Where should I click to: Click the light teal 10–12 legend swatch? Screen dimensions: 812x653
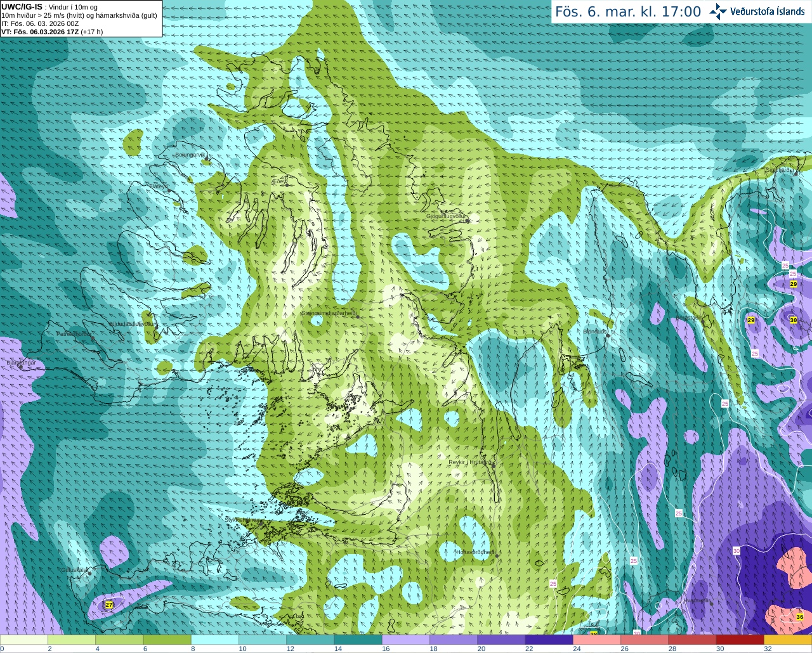click(x=263, y=639)
